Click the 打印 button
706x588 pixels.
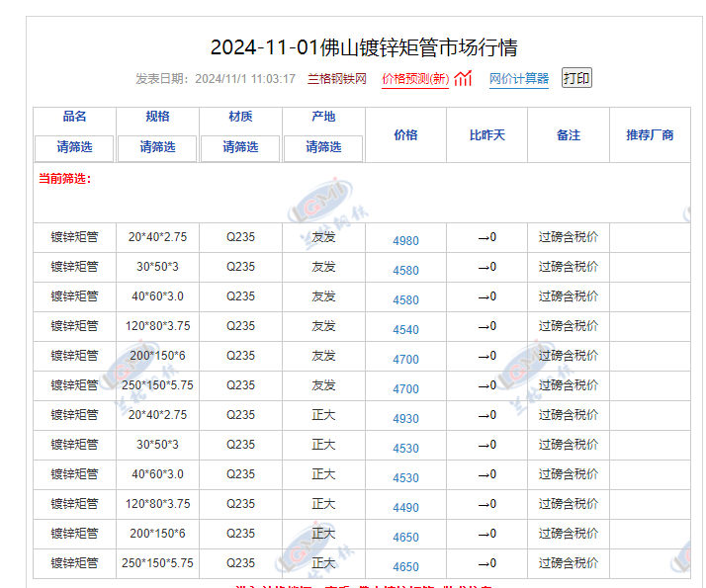(576, 78)
